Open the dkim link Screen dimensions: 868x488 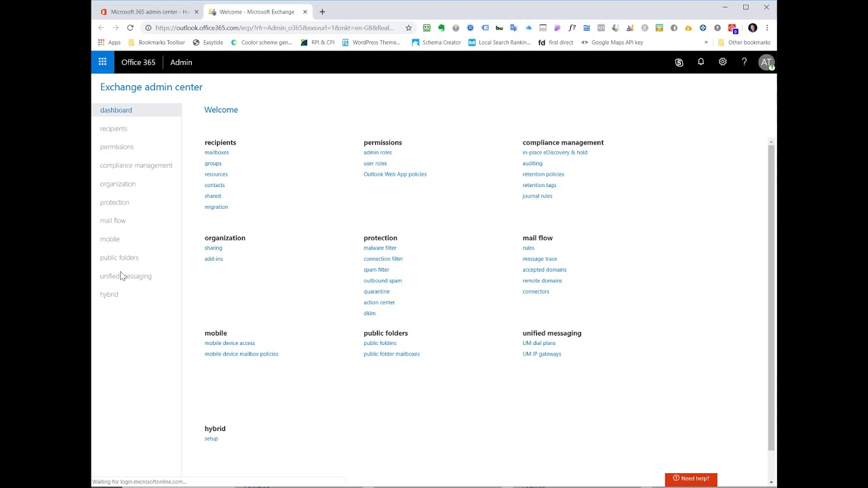click(x=370, y=313)
